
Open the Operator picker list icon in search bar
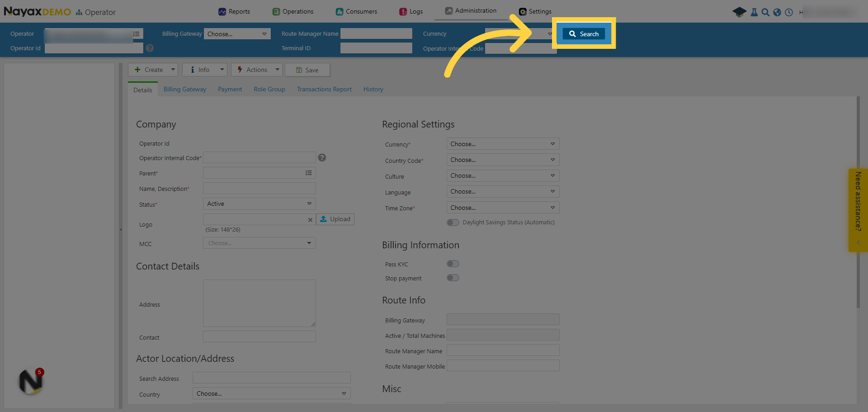pyautogui.click(x=136, y=34)
